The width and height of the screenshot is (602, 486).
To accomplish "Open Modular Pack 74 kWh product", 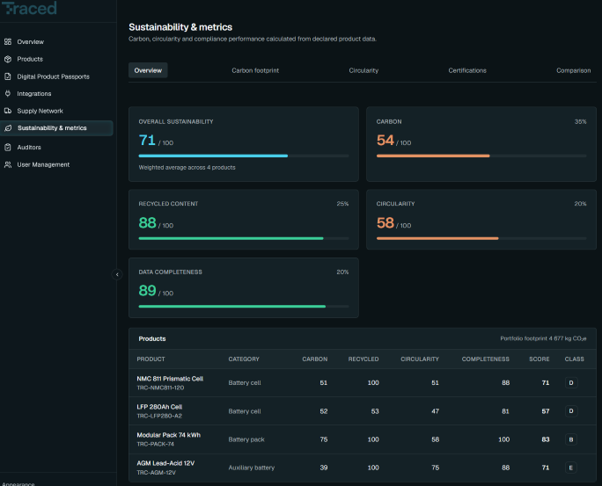I will coord(169,435).
